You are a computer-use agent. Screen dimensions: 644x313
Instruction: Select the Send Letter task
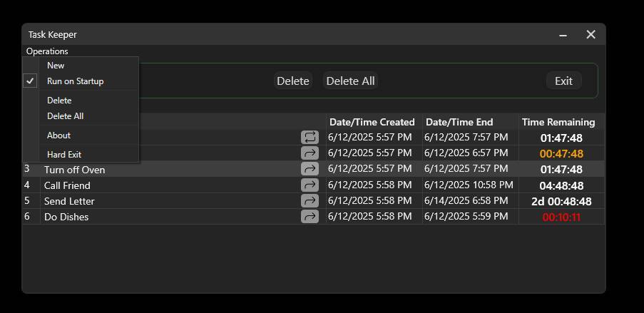point(69,201)
